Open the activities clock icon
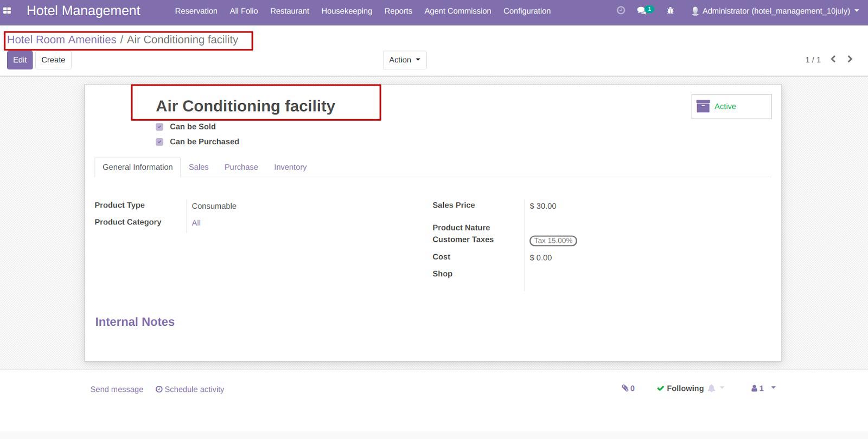Viewport: 868px width, 439px height. point(621,10)
